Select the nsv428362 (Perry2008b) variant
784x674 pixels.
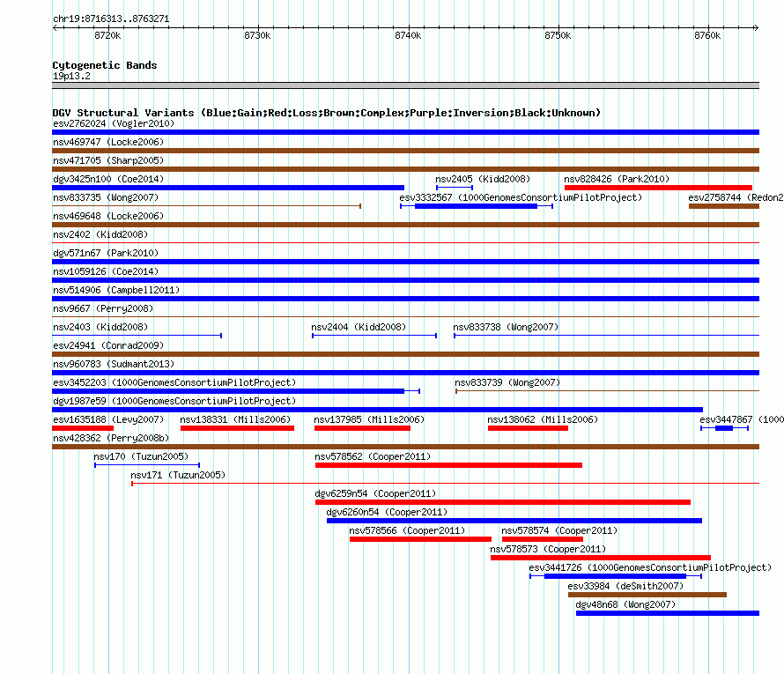[x=405, y=447]
